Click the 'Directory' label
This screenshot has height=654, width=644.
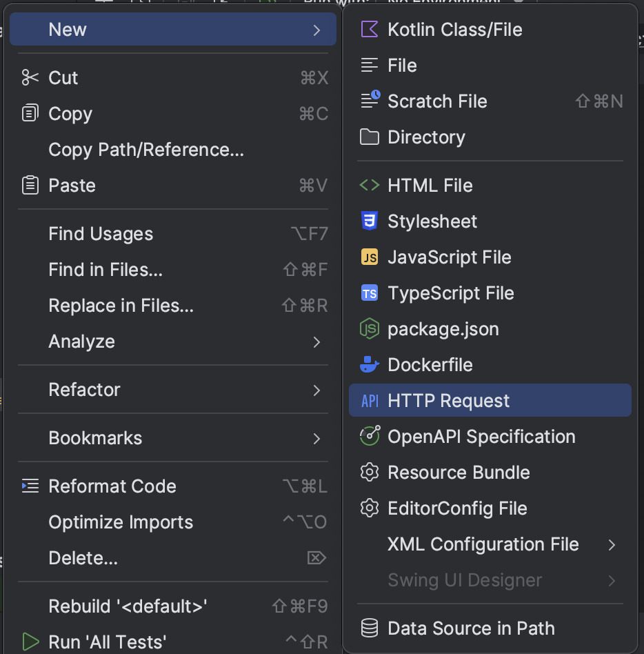point(426,138)
